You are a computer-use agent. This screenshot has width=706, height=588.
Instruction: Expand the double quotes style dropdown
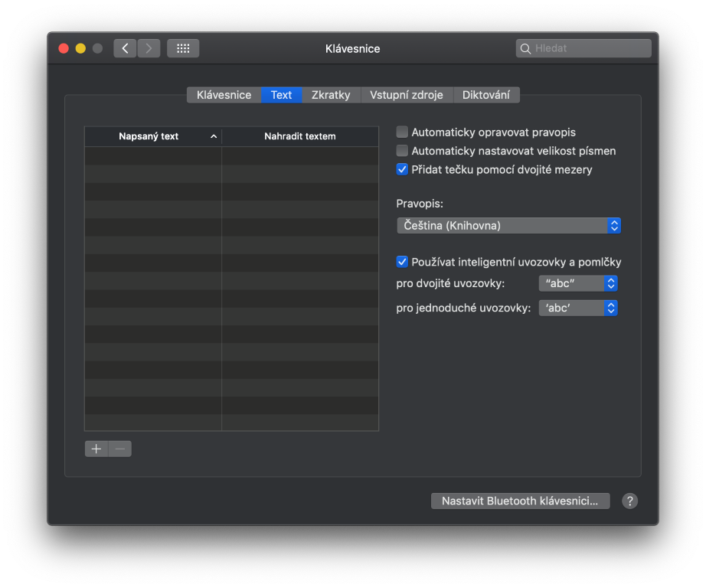tap(578, 283)
